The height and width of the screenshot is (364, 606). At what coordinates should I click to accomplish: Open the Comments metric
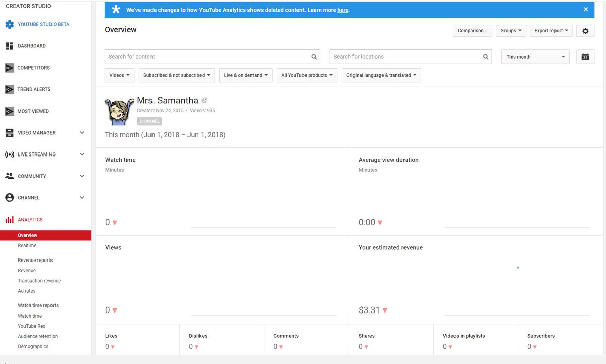(286, 336)
